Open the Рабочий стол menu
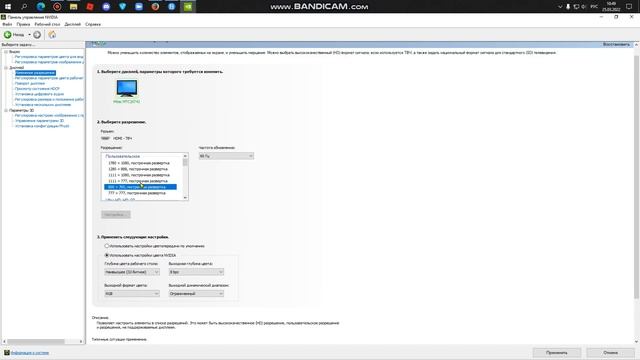The height and width of the screenshot is (360, 640). [47, 24]
